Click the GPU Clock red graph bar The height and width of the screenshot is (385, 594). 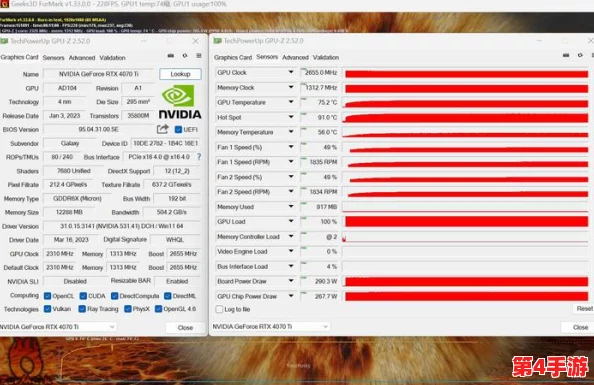(x=466, y=73)
